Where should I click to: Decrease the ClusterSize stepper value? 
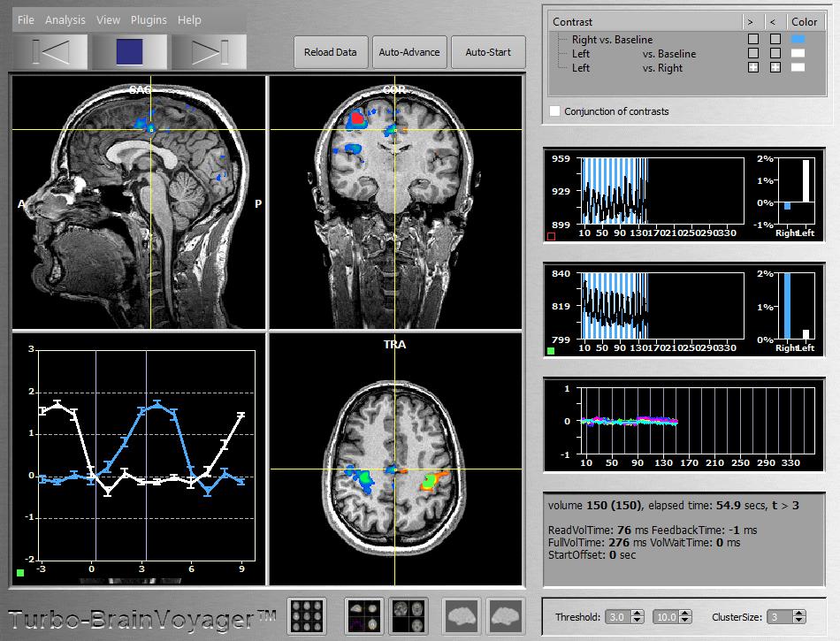point(798,621)
